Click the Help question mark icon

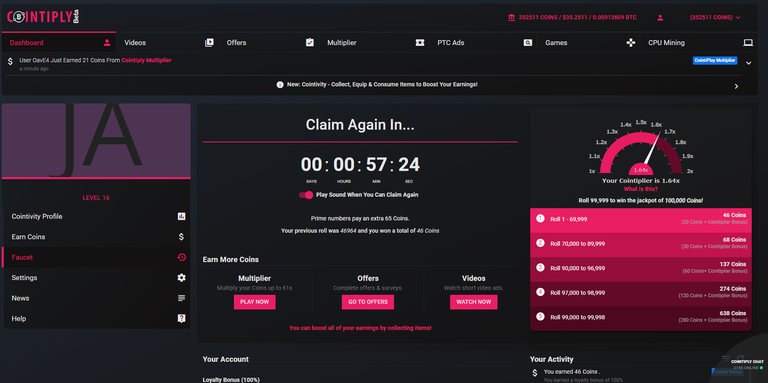[x=181, y=318]
